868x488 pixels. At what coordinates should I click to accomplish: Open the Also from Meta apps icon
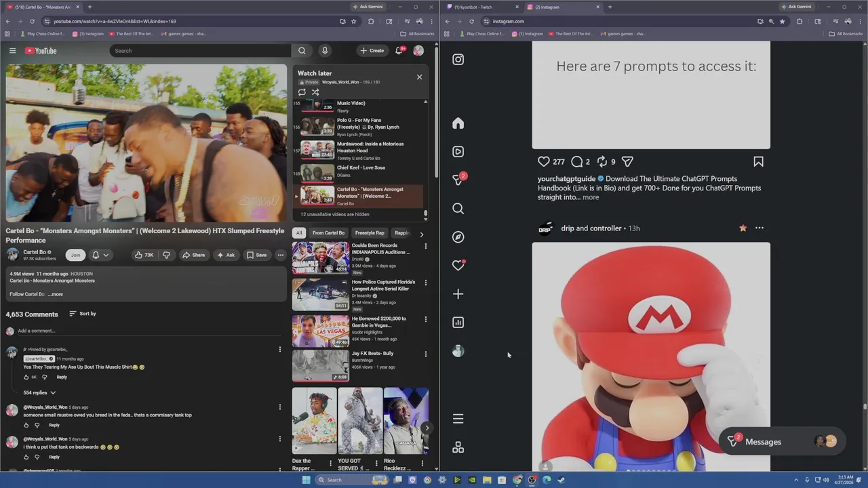[x=458, y=447]
